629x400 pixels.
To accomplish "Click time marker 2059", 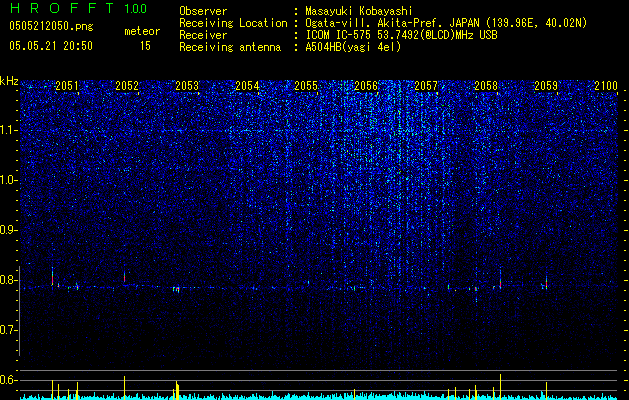I will (x=546, y=85).
